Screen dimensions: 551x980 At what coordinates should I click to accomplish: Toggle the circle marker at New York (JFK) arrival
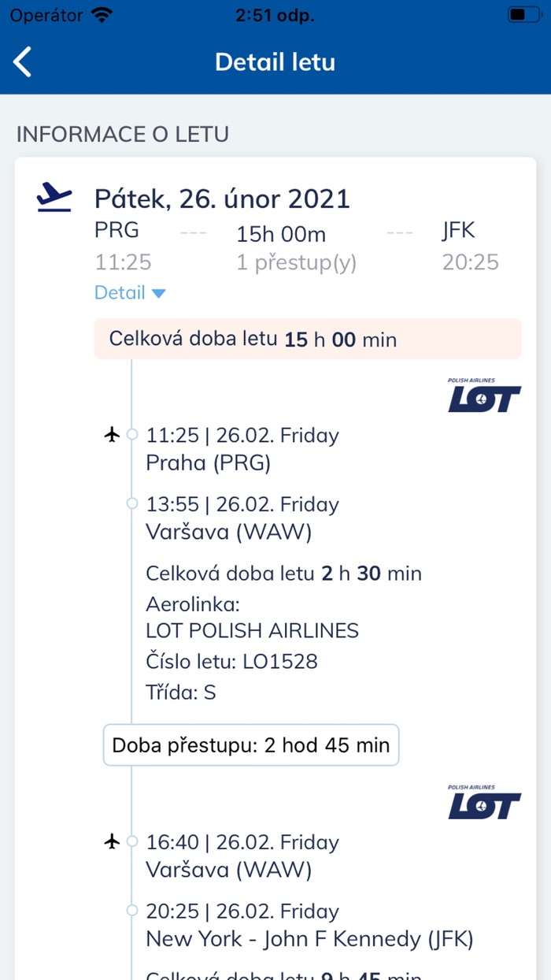click(130, 910)
